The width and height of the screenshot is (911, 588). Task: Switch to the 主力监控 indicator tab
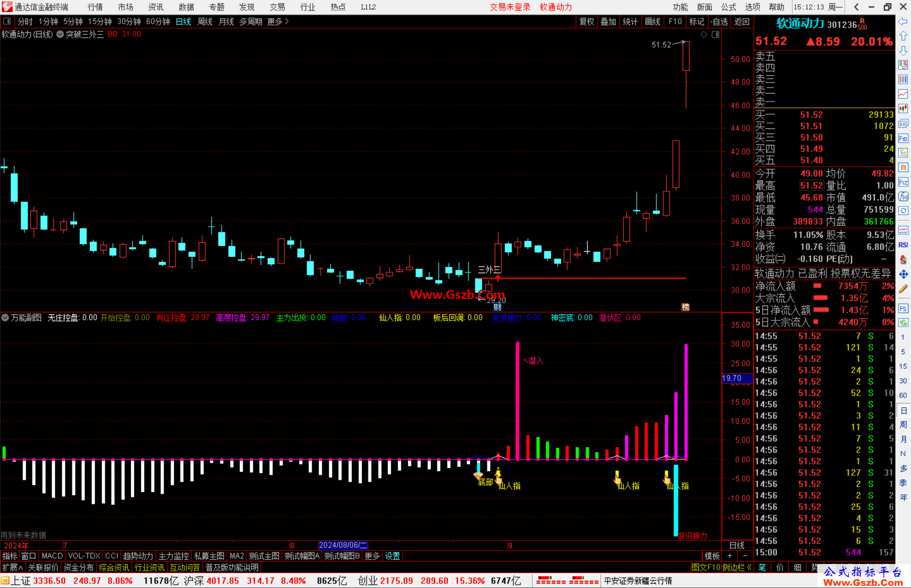click(174, 556)
